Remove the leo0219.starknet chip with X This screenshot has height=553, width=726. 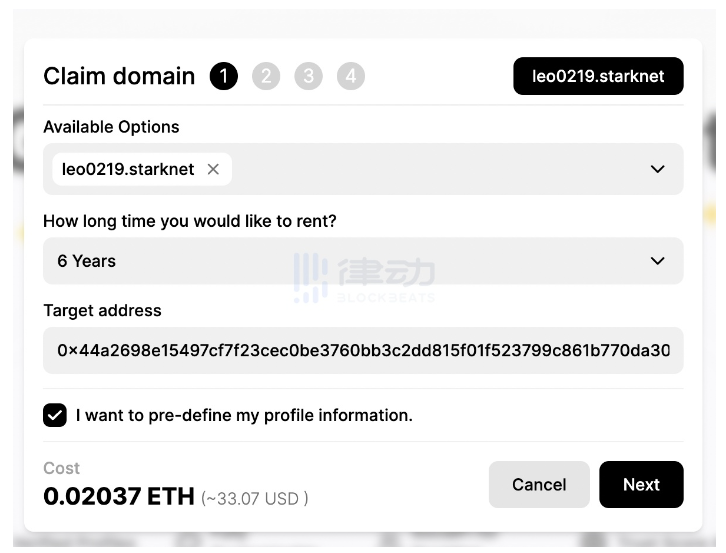coord(213,169)
